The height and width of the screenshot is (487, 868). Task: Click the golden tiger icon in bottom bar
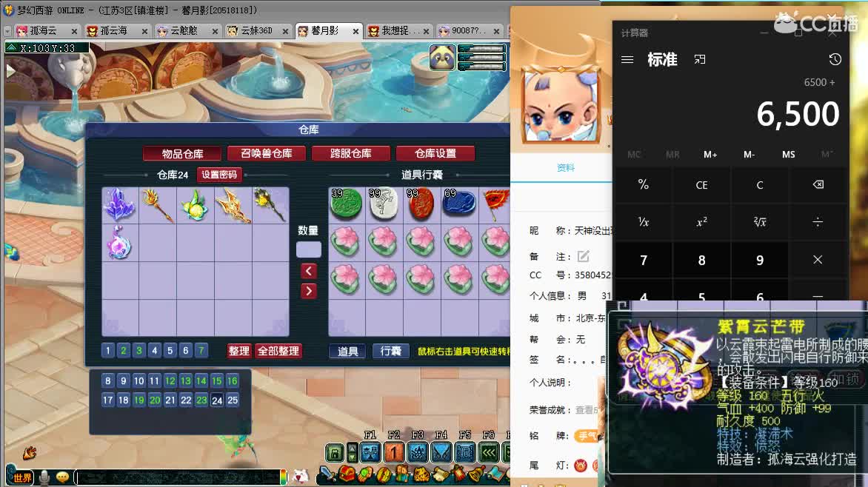[x=421, y=475]
